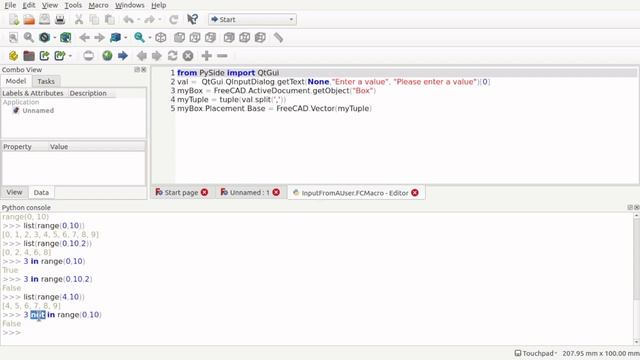Set isometric view with wireframe cube icon
The image size is (640, 360).
coord(161,38)
